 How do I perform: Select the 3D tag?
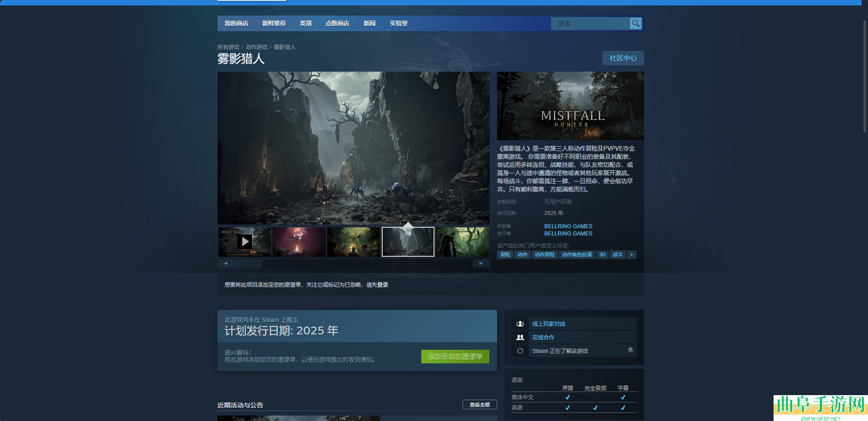coord(602,255)
